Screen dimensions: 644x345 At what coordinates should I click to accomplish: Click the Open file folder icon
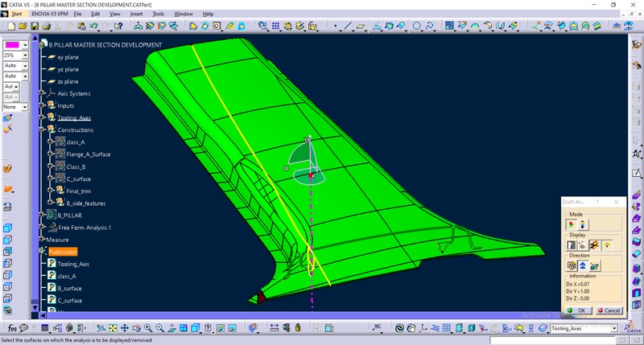click(x=23, y=27)
